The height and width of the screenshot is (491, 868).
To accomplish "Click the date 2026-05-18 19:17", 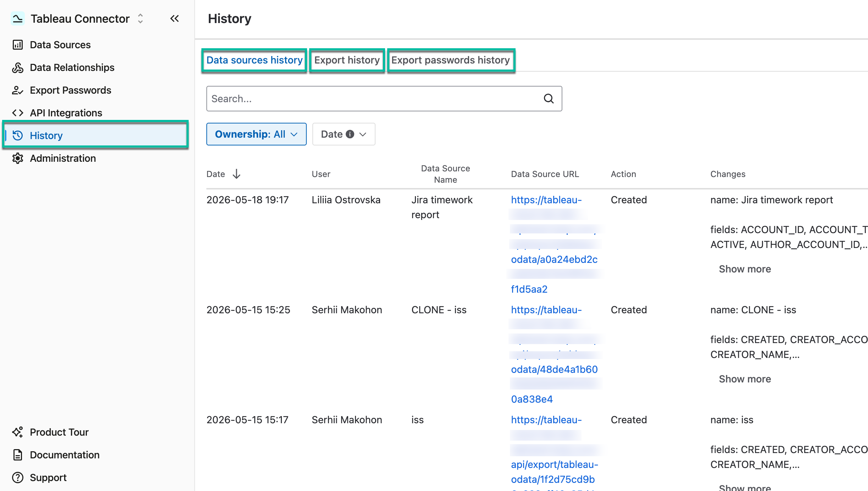I will 247,200.
